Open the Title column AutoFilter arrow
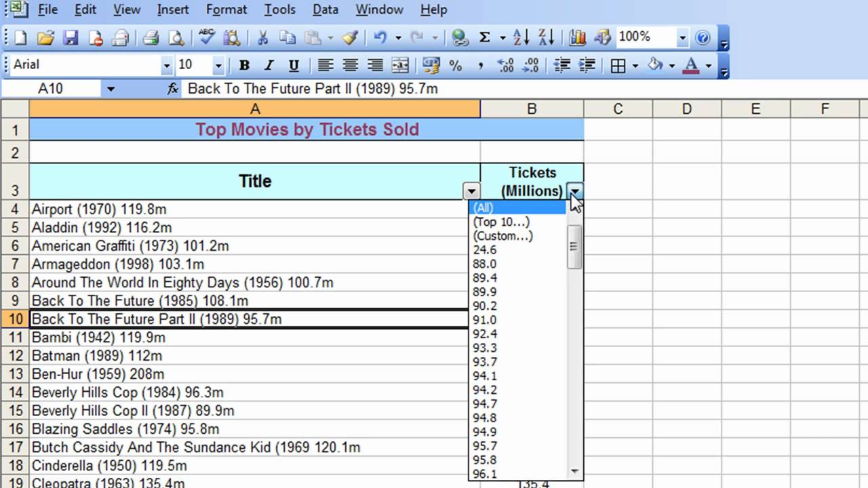This screenshot has height=488, width=868. pos(471,192)
